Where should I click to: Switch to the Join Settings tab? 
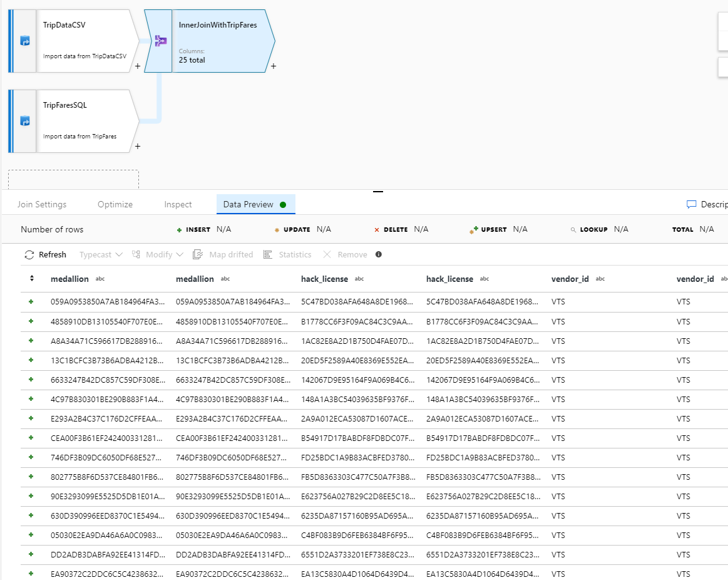point(41,204)
